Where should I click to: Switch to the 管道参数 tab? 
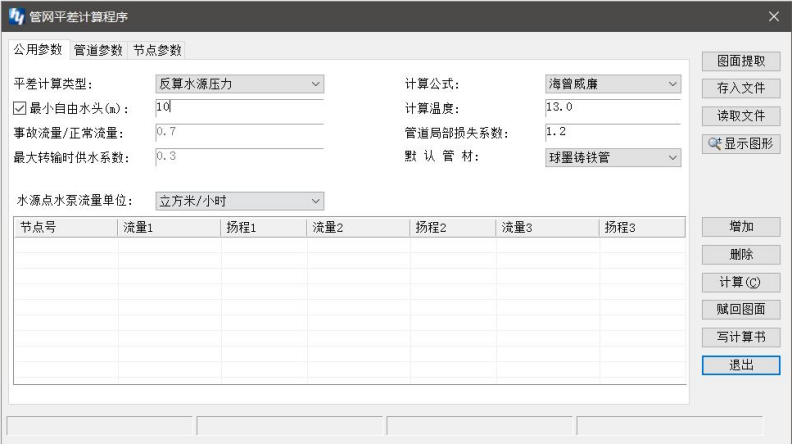tap(98, 50)
